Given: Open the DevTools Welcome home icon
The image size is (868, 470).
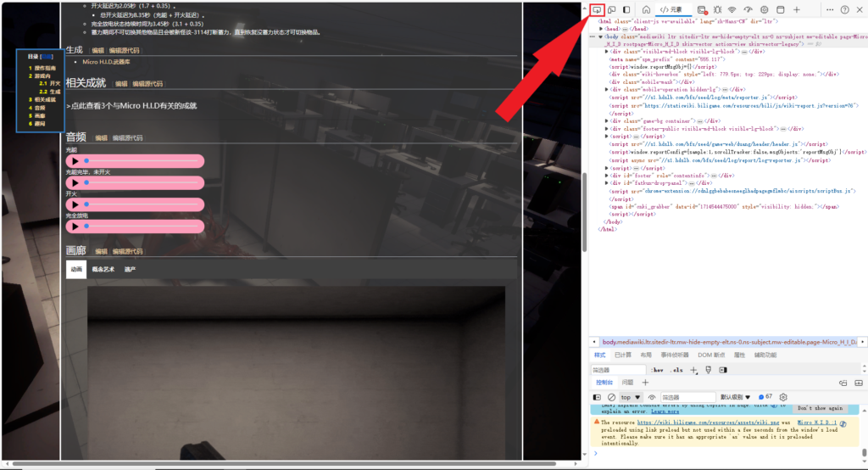Looking at the screenshot, I should click(646, 9).
